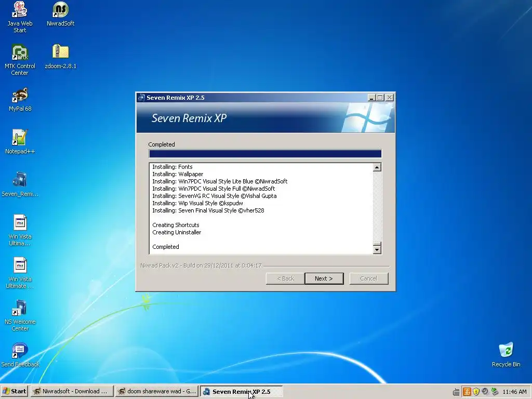Click scroll down arrow in install log
532x399 pixels.
click(377, 250)
